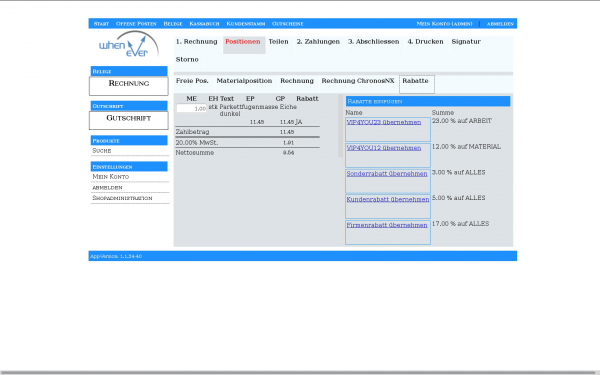
Task: Open the Rechnung sub-tab
Action: [297, 81]
